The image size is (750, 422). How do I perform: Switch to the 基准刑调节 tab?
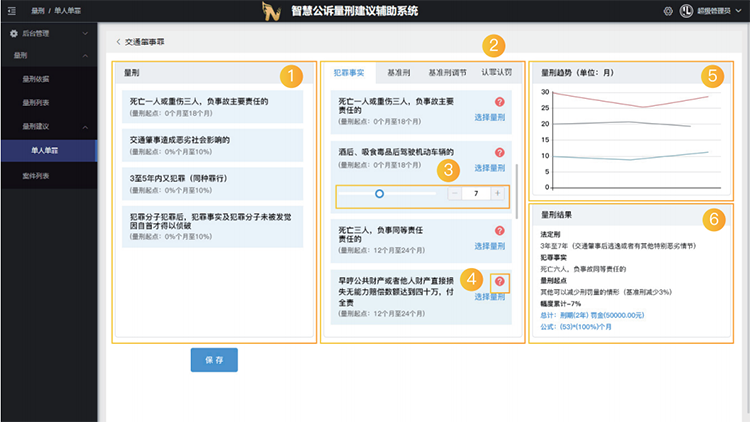[447, 74]
